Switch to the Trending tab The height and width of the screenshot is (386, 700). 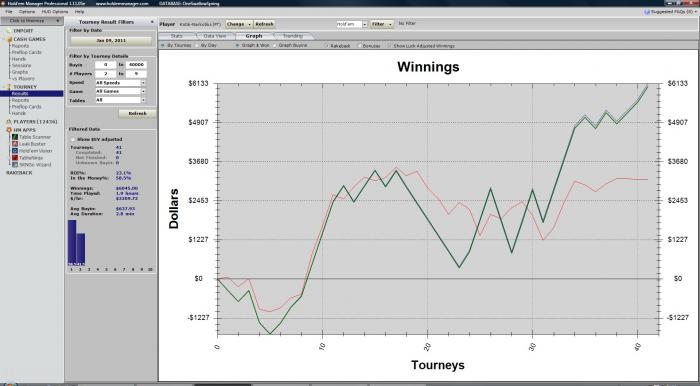[293, 36]
